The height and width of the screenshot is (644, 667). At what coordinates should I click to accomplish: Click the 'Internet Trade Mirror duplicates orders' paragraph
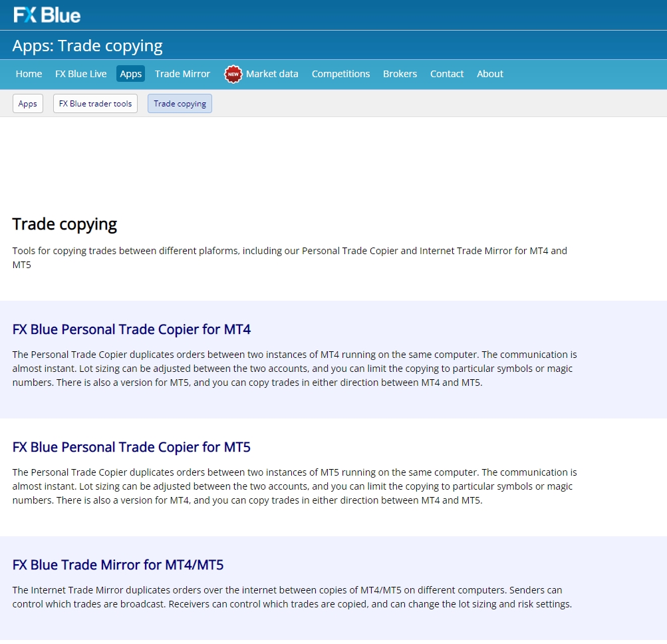(292, 597)
